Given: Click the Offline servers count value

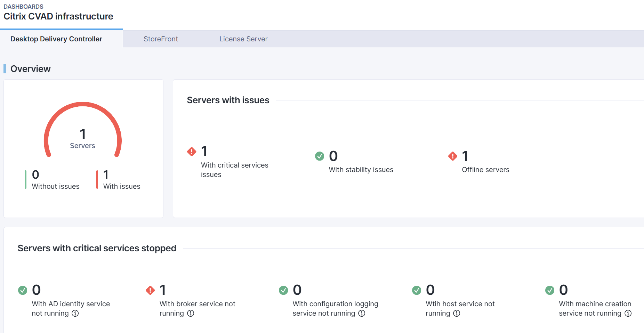Looking at the screenshot, I should 465,156.
